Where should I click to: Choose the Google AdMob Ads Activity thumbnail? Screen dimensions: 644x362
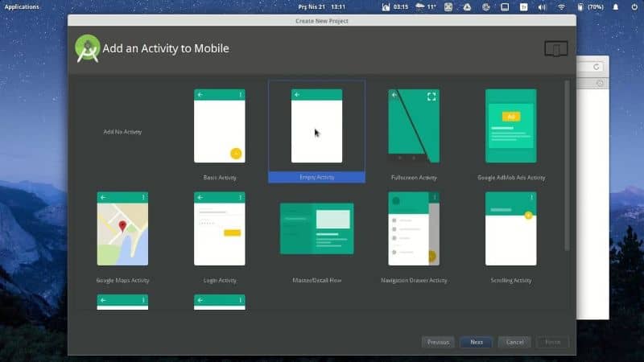(x=511, y=126)
